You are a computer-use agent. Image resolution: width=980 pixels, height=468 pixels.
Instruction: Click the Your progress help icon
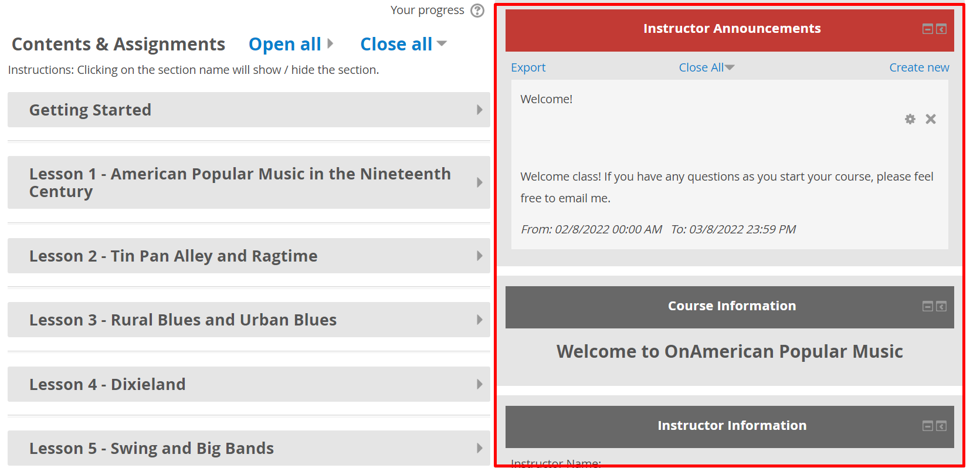pyautogui.click(x=477, y=11)
